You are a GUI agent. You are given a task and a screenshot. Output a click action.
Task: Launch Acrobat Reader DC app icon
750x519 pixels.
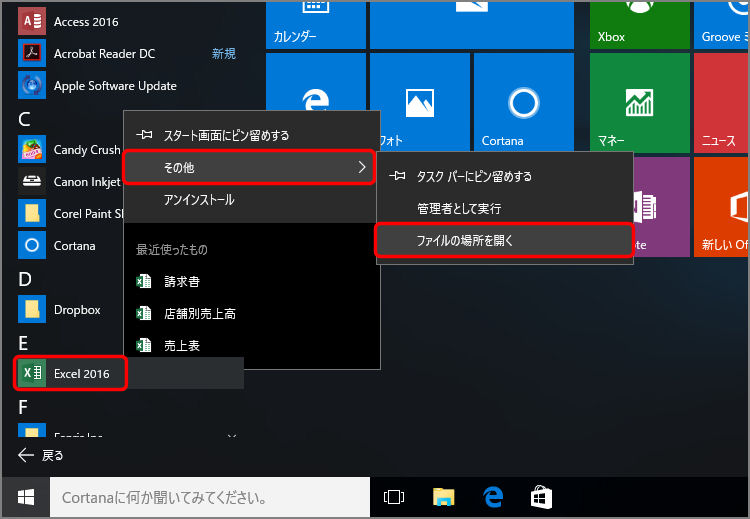[32, 53]
